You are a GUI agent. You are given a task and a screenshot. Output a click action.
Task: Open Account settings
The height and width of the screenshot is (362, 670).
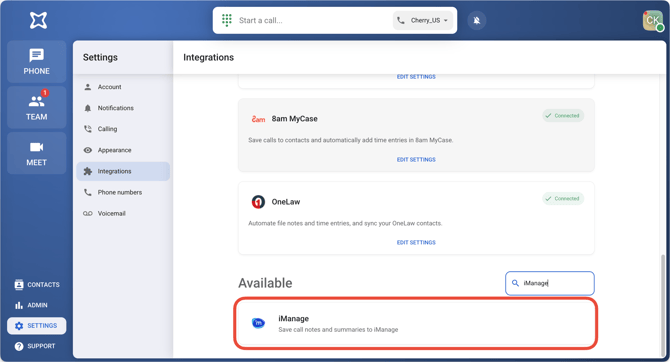(x=123, y=87)
